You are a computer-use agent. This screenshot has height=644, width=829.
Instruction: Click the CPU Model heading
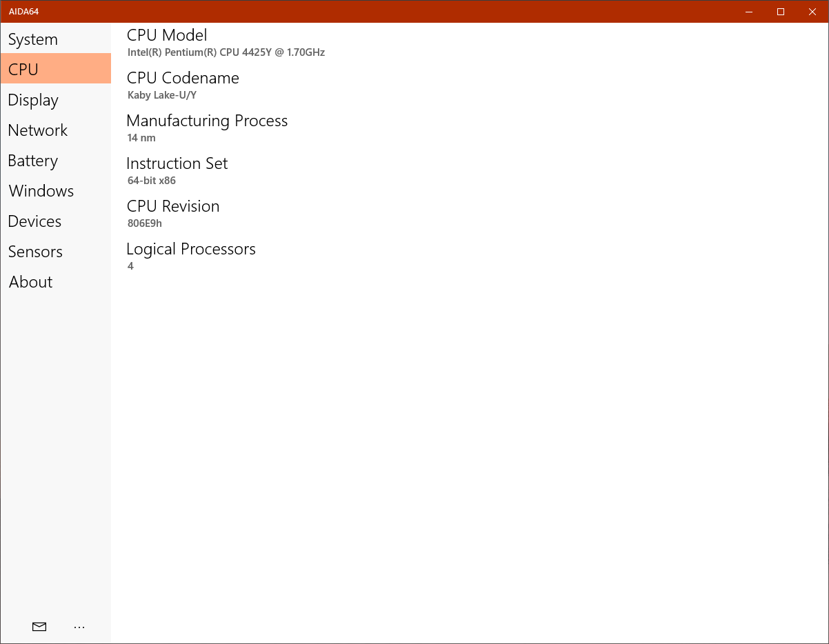tap(167, 35)
